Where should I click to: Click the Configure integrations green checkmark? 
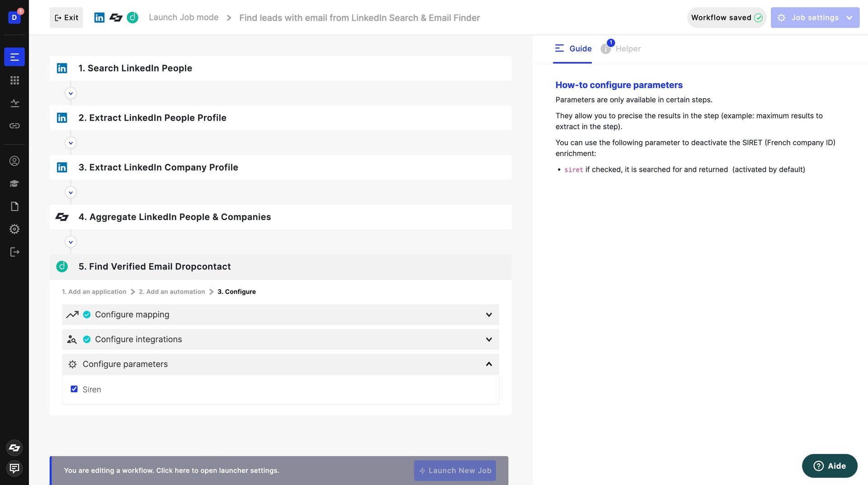click(x=87, y=339)
